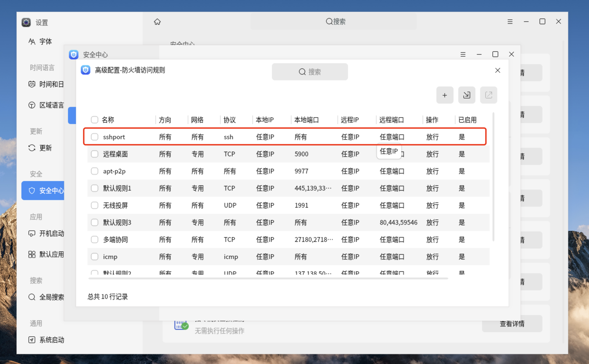589x364 pixels.
Task: Click the home icon in Settings
Action: point(157,22)
